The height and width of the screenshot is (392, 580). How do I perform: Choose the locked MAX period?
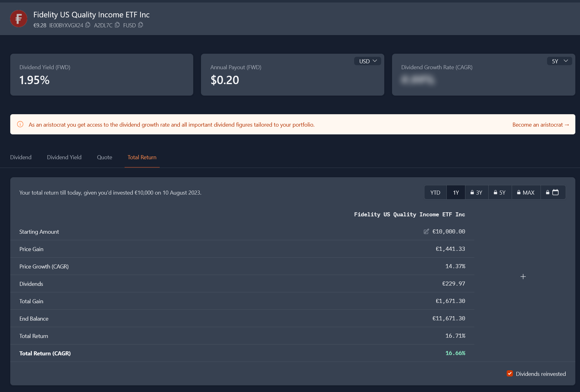pos(526,192)
